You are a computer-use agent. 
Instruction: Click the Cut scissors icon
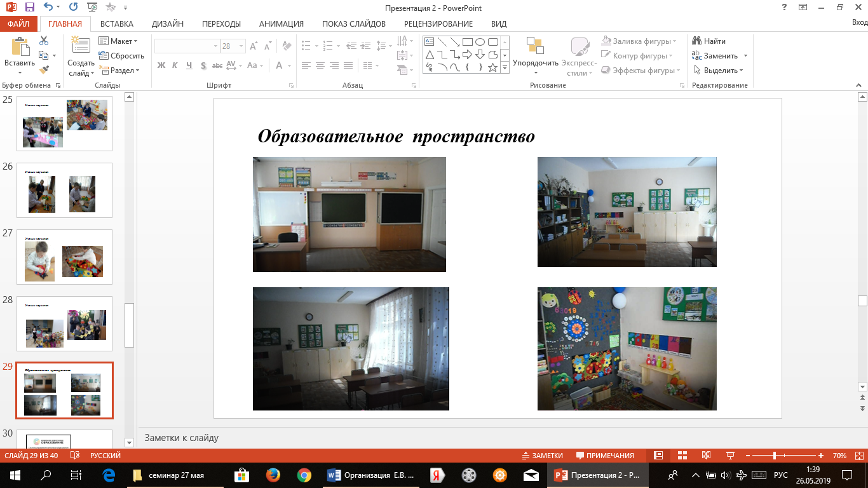point(44,41)
